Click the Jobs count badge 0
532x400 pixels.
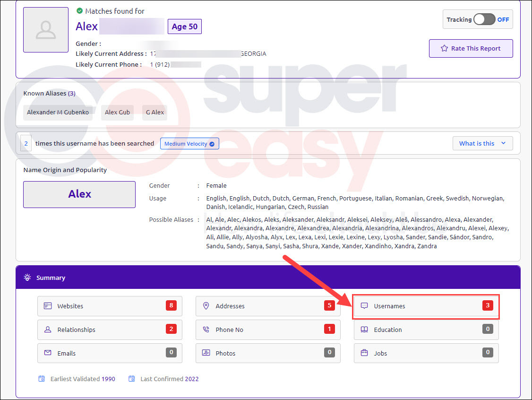tap(488, 352)
